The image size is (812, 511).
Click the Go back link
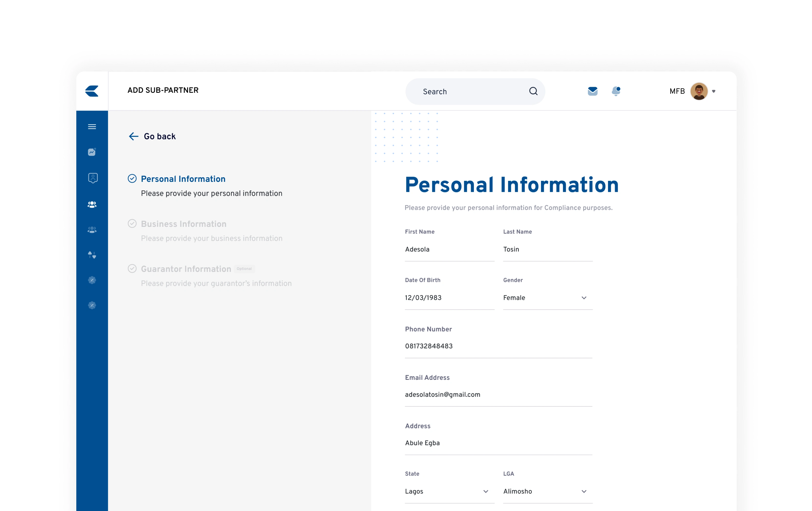click(152, 136)
